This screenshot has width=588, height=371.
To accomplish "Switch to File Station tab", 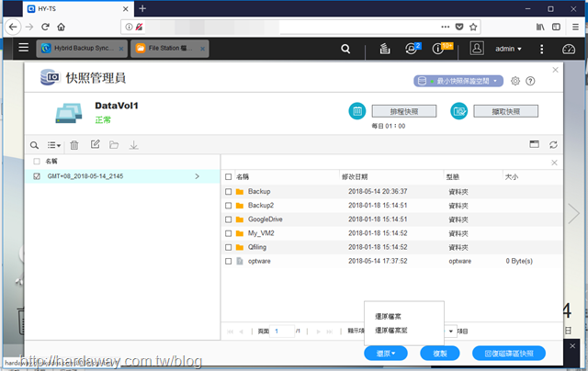I will (x=169, y=49).
